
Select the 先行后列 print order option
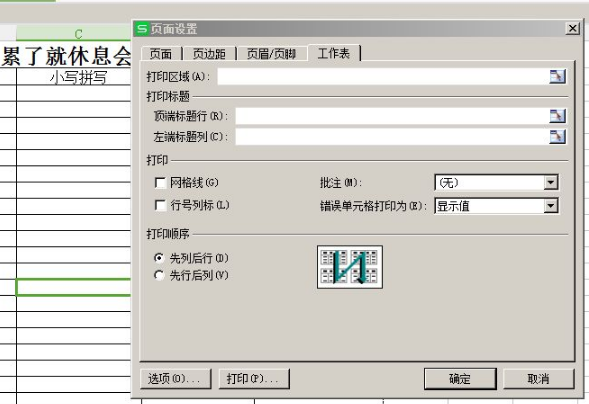point(159,275)
